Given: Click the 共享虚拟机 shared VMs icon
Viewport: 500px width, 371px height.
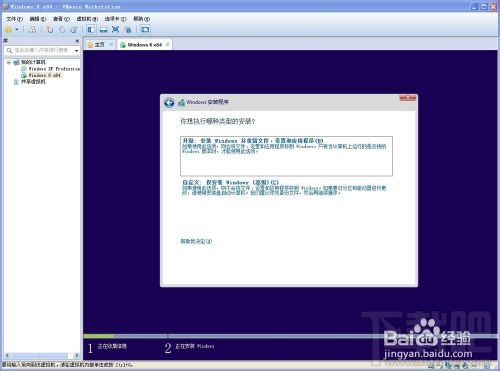Looking at the screenshot, I should [16, 82].
